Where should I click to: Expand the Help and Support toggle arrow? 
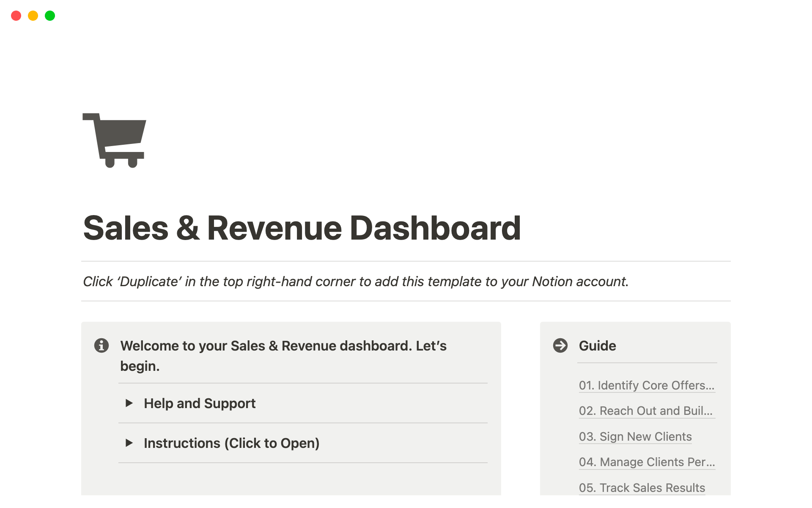[x=129, y=403]
